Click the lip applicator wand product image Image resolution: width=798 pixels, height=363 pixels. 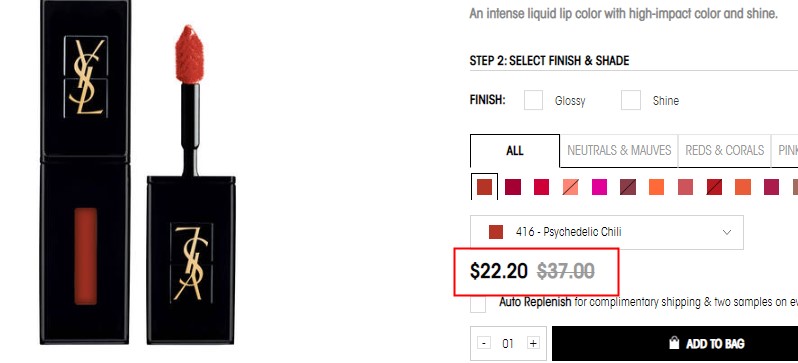click(x=191, y=185)
